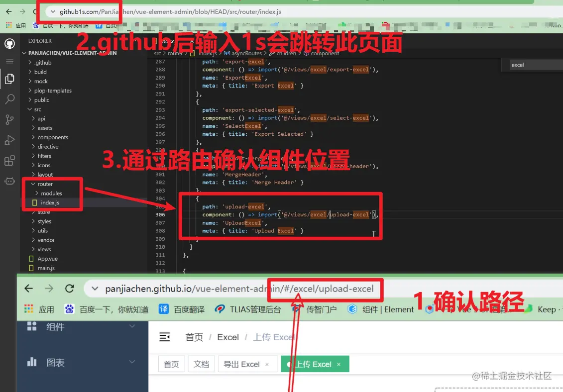
Task: Open the 百度一下，你就知道 bookmark
Action: [x=107, y=309]
